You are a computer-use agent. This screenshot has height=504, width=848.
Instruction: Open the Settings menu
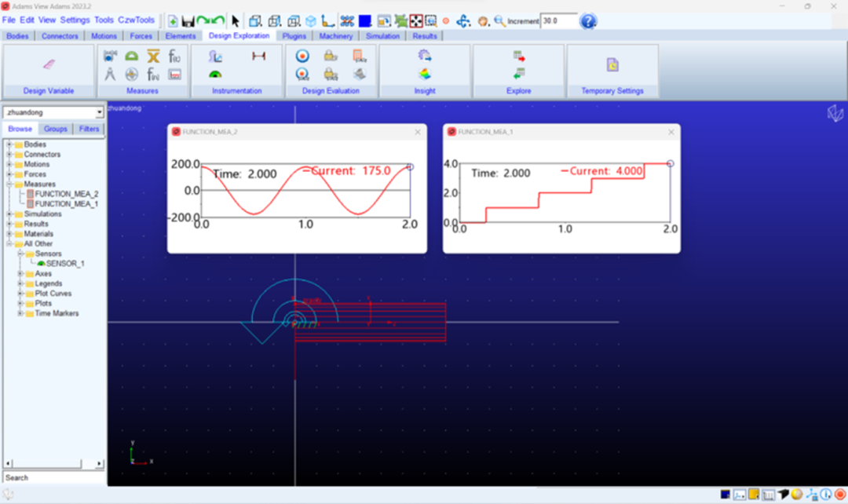point(75,20)
